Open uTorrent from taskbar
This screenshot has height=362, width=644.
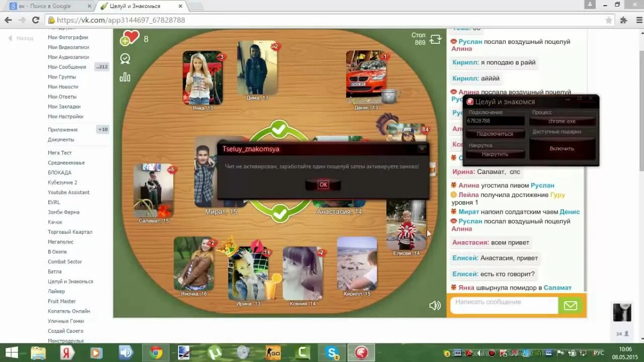(214, 353)
